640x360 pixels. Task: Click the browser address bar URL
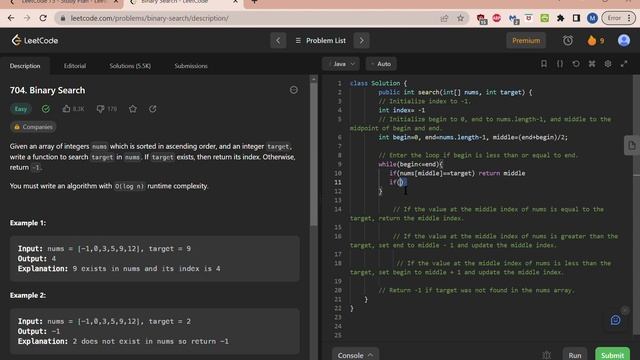149,18
